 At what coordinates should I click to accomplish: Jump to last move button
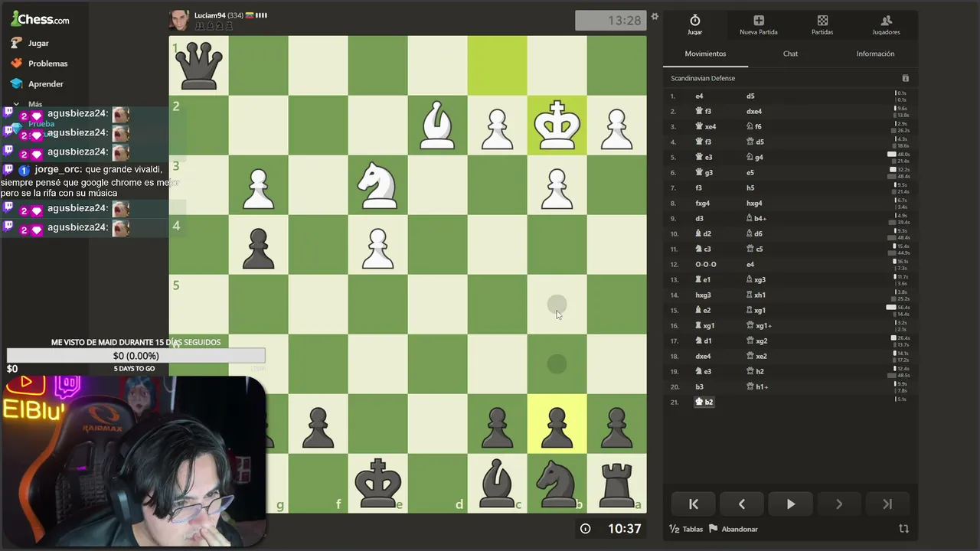coord(887,504)
